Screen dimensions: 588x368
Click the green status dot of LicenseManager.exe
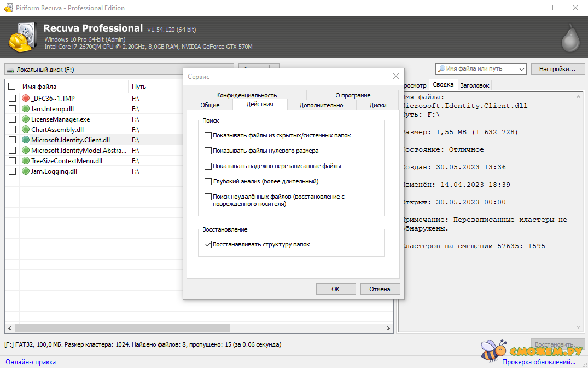(x=26, y=119)
